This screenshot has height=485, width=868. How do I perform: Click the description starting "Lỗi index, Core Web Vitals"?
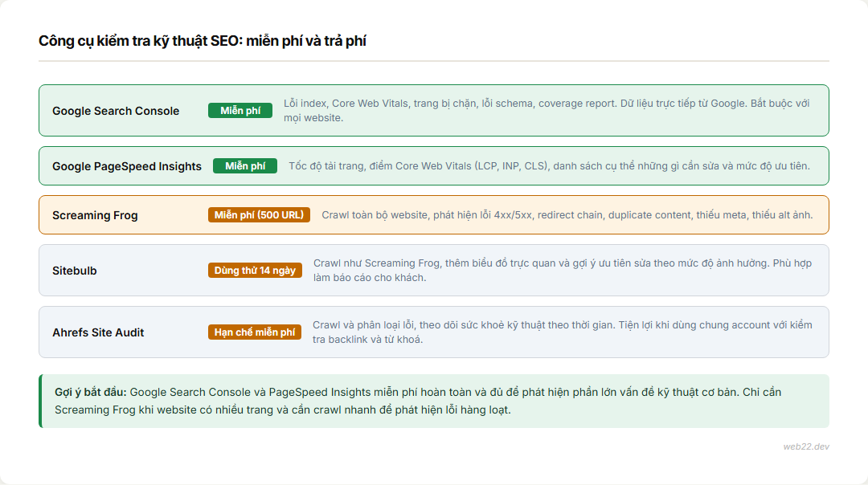pyautogui.click(x=547, y=111)
